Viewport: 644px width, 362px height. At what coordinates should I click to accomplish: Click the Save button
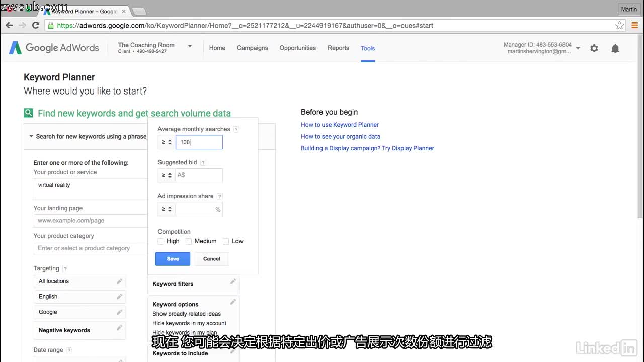pyautogui.click(x=173, y=259)
